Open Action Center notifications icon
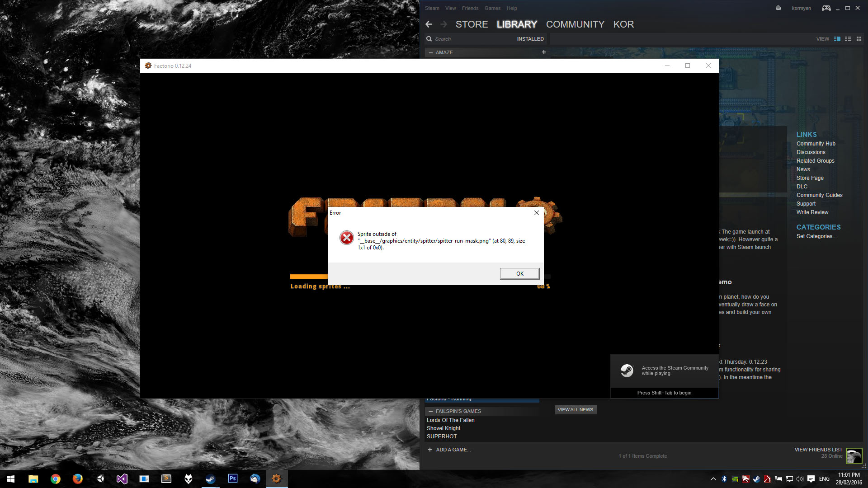The width and height of the screenshot is (868, 488). click(x=811, y=479)
